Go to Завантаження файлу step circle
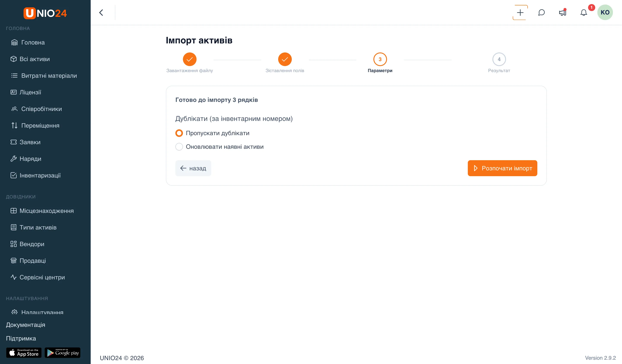The width and height of the screenshot is (622, 364). click(190, 59)
